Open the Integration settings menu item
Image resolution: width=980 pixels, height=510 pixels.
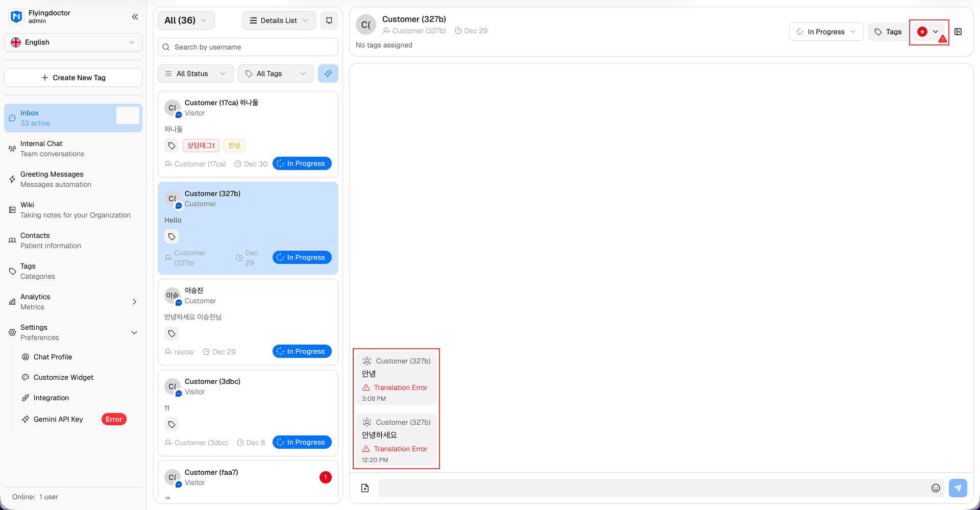51,398
